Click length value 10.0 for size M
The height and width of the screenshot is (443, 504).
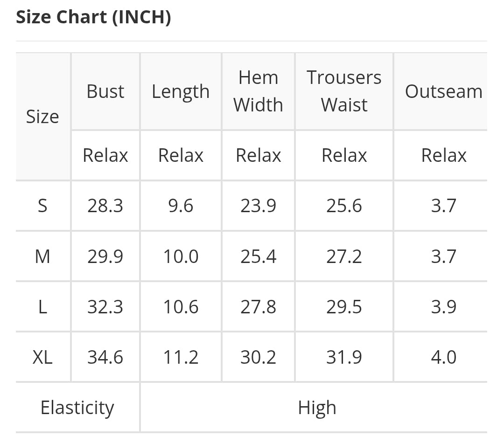(181, 256)
